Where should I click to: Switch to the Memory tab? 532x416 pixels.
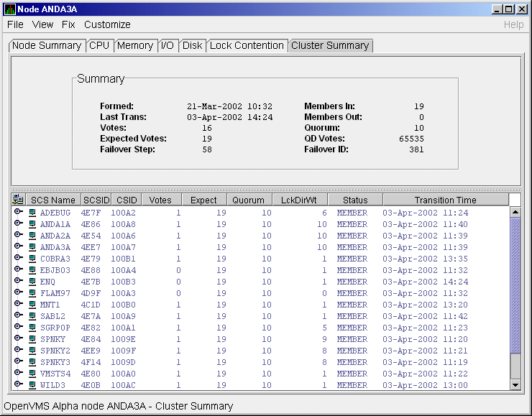[135, 45]
